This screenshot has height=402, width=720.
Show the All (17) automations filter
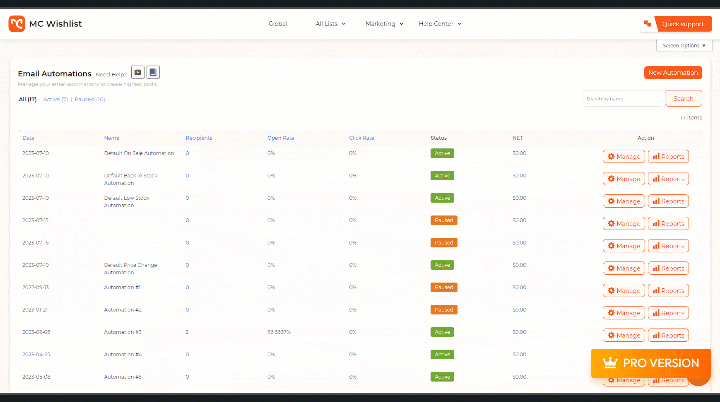click(x=28, y=99)
